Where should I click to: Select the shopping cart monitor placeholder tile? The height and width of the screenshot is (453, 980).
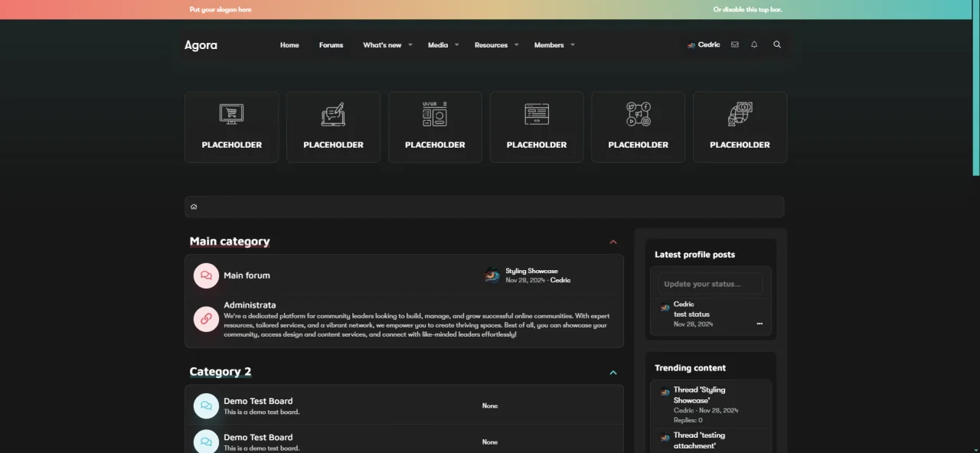pyautogui.click(x=231, y=127)
